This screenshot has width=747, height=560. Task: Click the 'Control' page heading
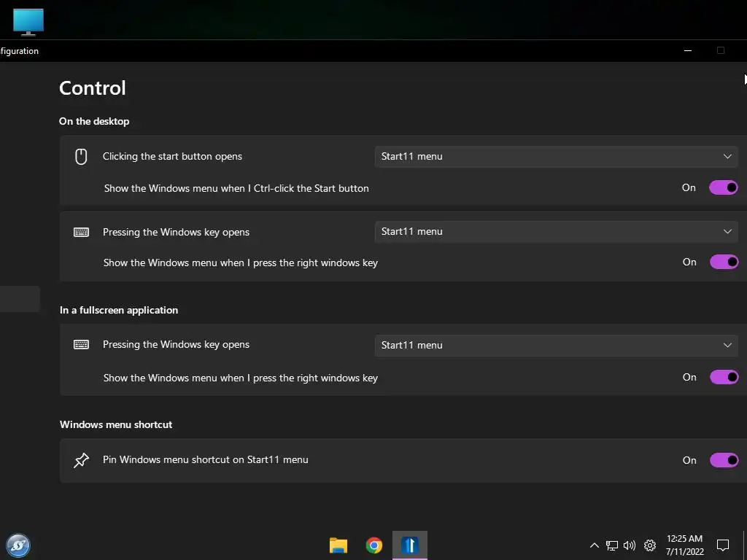point(93,88)
